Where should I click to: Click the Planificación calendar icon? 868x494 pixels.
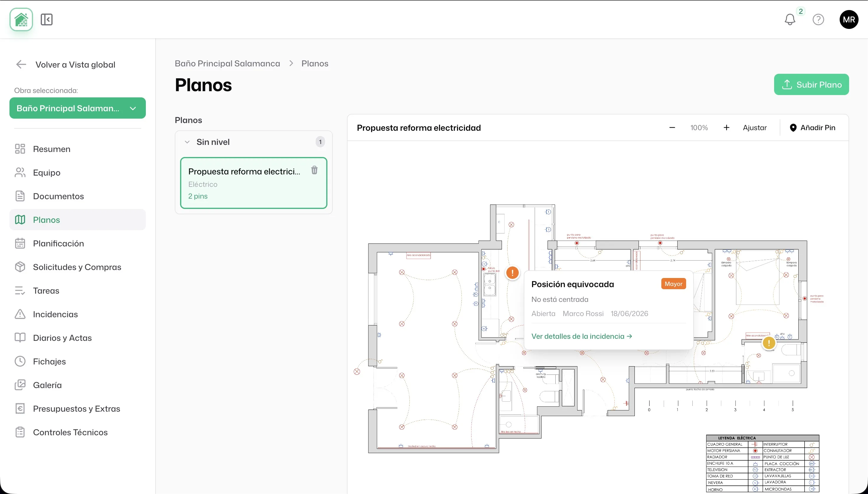point(20,243)
